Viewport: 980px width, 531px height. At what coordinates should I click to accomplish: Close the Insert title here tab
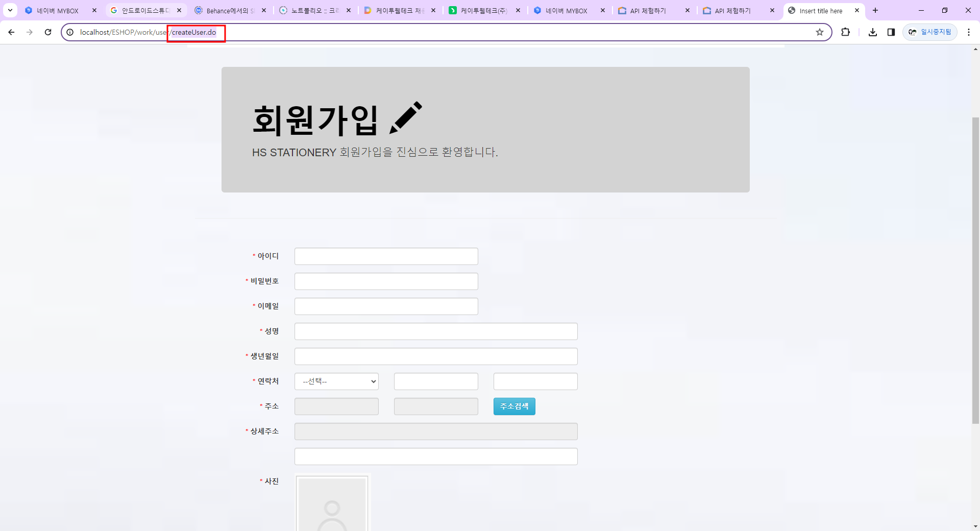tap(857, 10)
